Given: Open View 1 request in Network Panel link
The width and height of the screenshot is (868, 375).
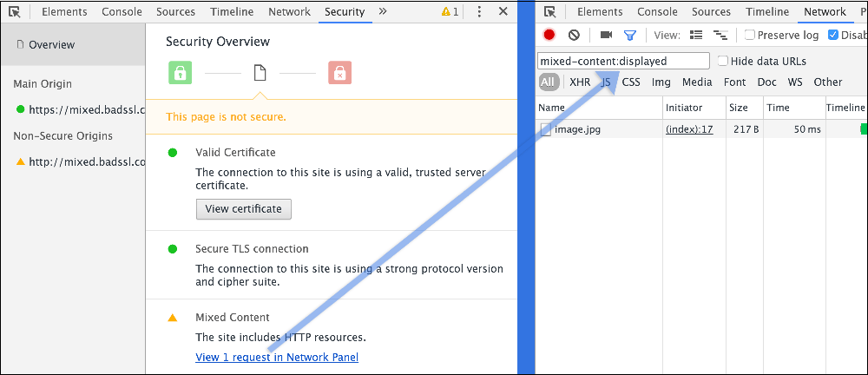Looking at the screenshot, I should (x=277, y=358).
